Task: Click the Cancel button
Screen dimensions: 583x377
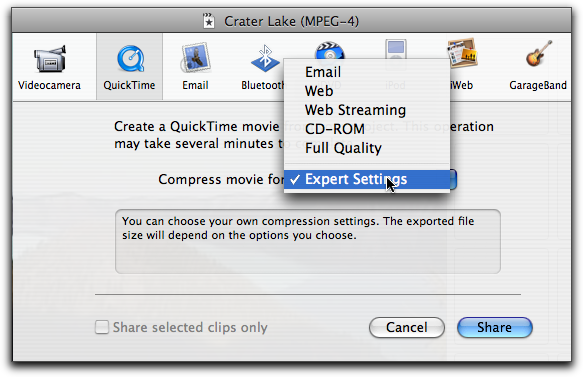Action: [407, 328]
